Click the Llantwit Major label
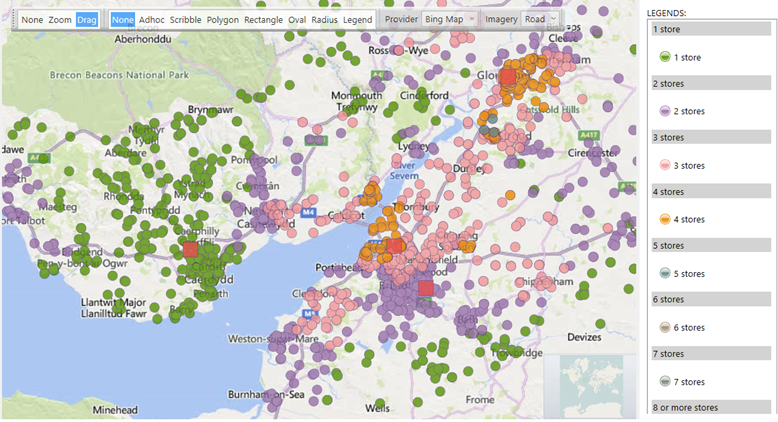Image resolution: width=778 pixels, height=422 pixels. pos(114,302)
